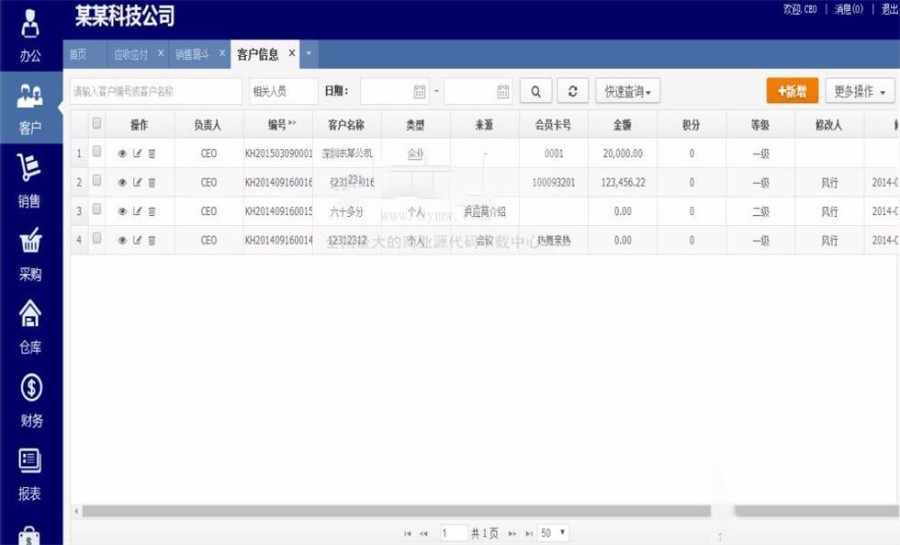The image size is (900, 545).
Task: Select the 客户信息 tab
Action: click(258, 54)
